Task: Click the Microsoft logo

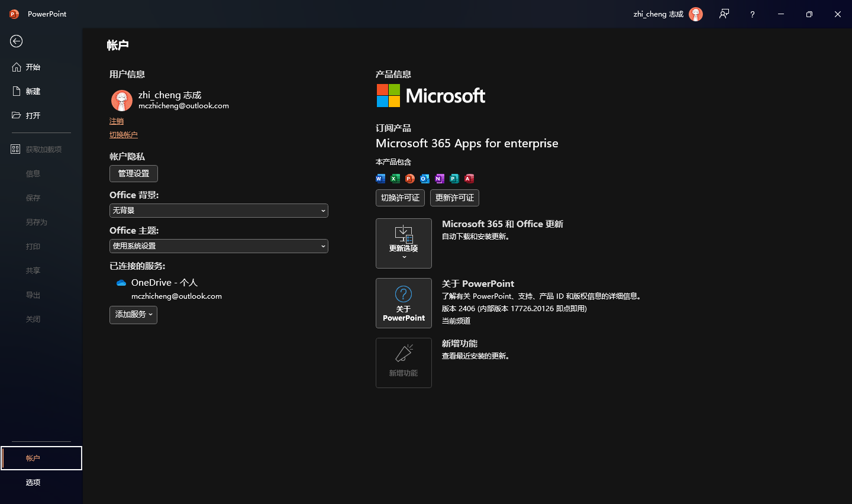Action: [x=431, y=95]
